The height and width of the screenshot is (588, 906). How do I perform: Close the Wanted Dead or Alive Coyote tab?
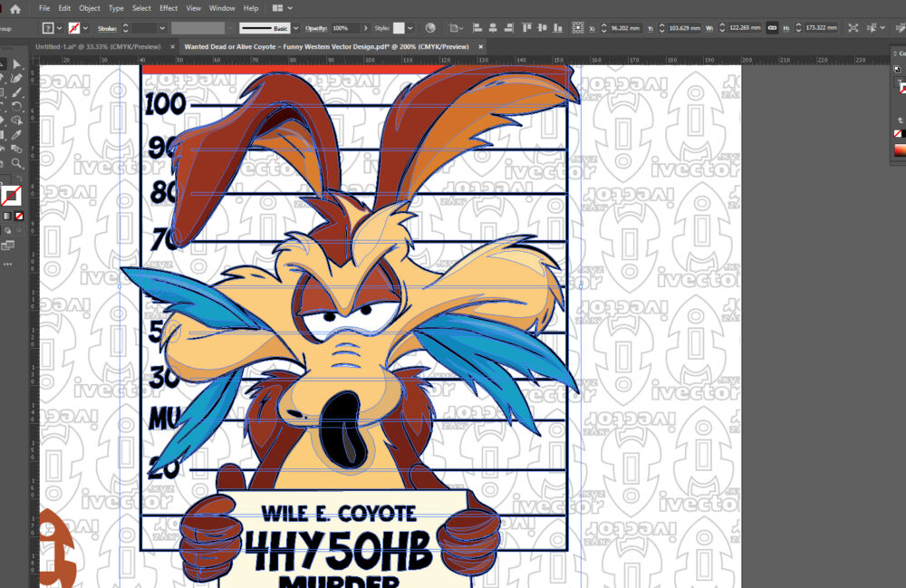[480, 47]
